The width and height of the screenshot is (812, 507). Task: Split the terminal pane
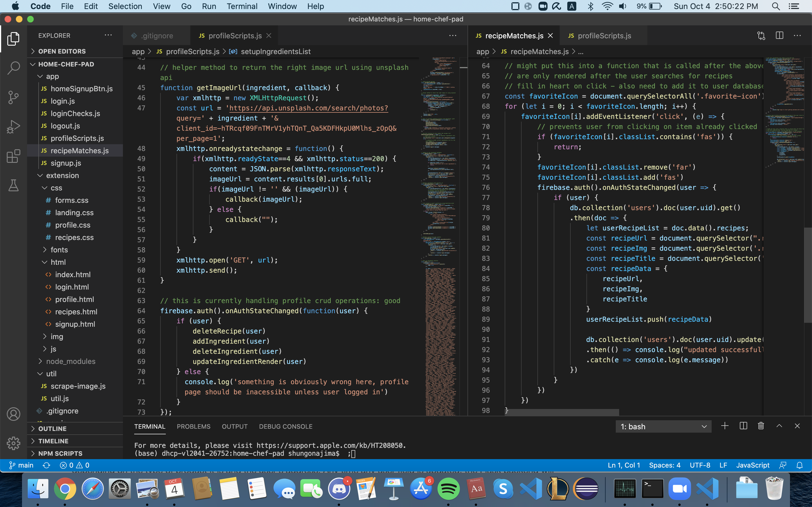(x=743, y=426)
